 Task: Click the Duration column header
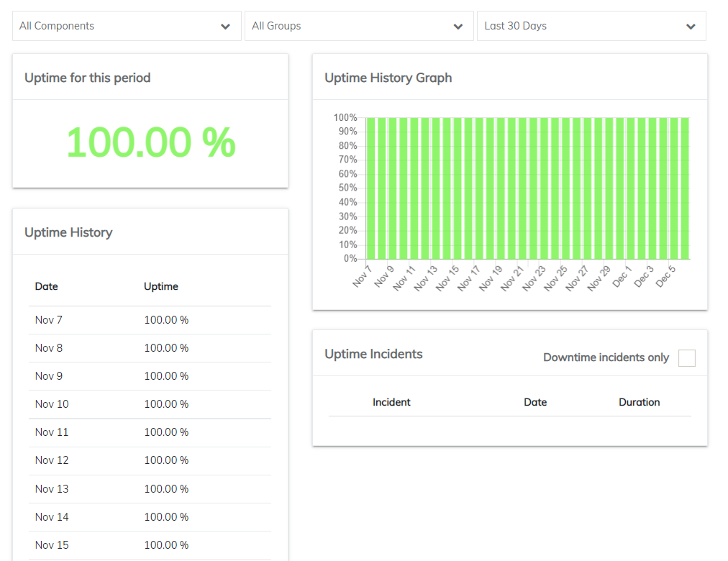pyautogui.click(x=639, y=402)
